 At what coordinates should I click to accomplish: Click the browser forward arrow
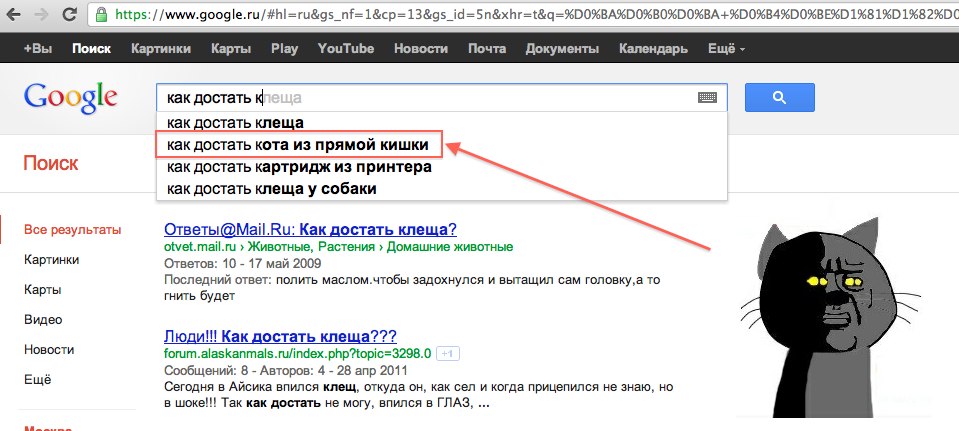coord(42,13)
